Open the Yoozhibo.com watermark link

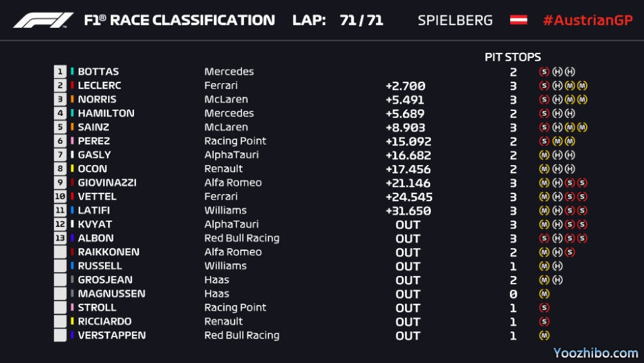tap(596, 353)
